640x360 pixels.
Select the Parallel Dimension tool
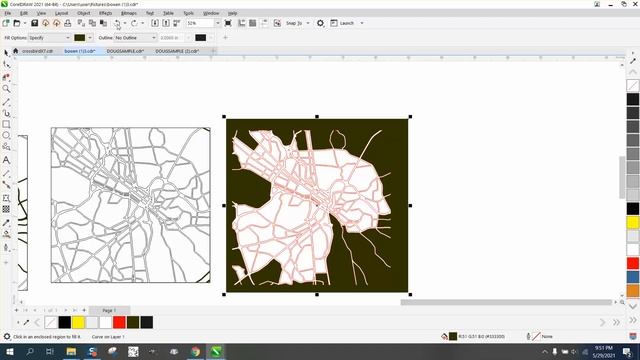(6, 174)
